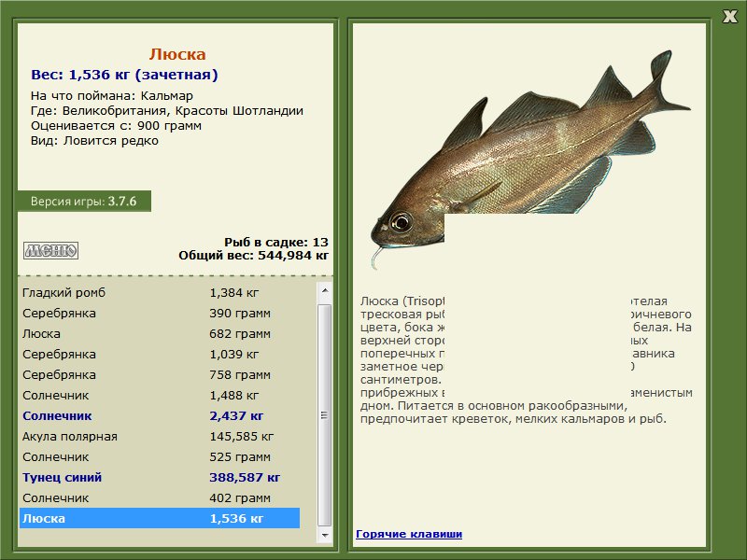This screenshot has width=747, height=560.
Task: Click Вид: Ловится редко line
Action: point(95,141)
